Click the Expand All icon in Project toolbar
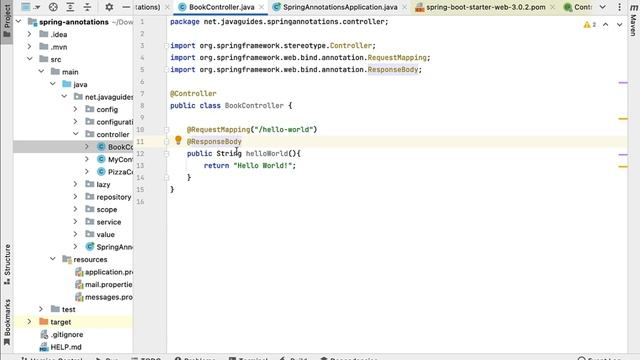The width and height of the screenshot is (640, 360). coord(70,7)
